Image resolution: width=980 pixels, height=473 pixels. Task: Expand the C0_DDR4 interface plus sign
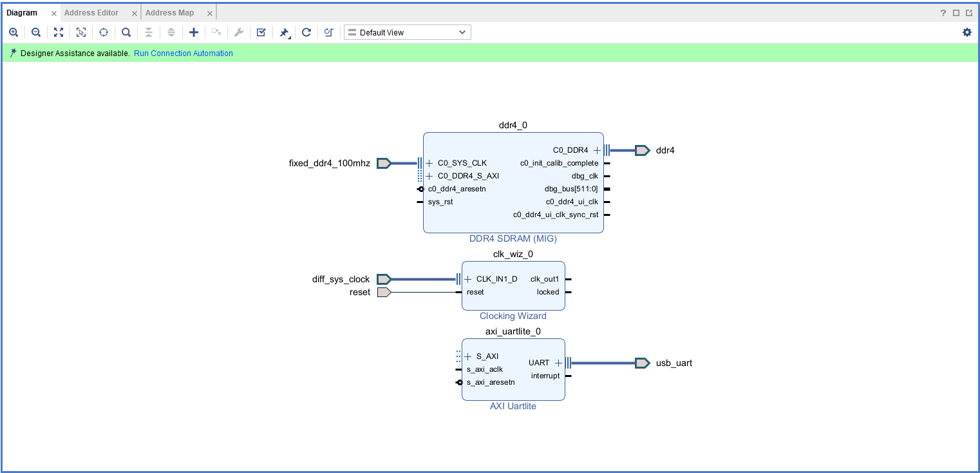597,150
